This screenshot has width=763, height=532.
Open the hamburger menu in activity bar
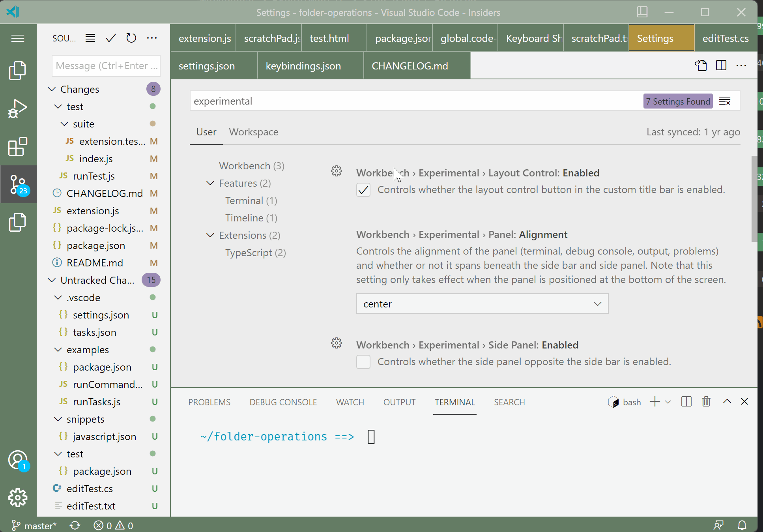coord(18,38)
